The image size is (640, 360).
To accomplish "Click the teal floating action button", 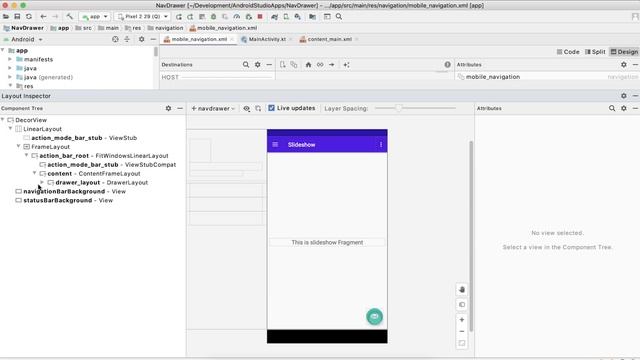I will (x=374, y=316).
